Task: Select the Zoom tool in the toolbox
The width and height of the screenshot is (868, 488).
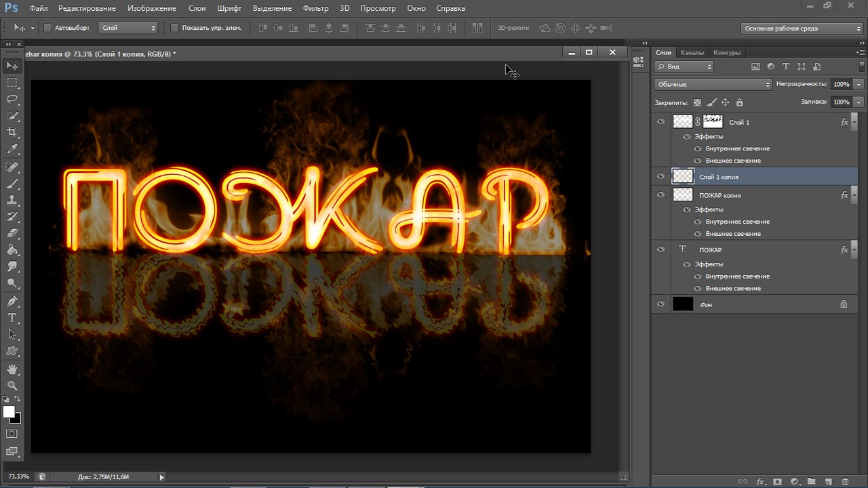Action: click(12, 386)
